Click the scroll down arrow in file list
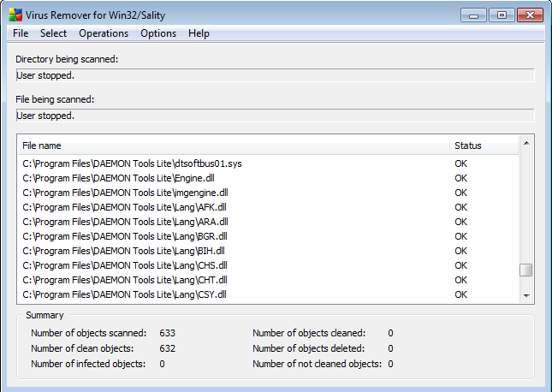The width and height of the screenshot is (552, 392). (x=526, y=295)
